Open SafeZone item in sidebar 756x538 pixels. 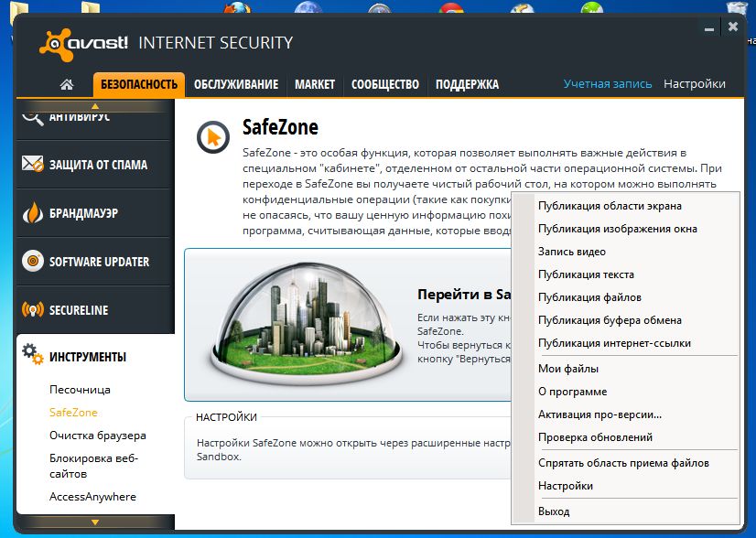click(73, 413)
